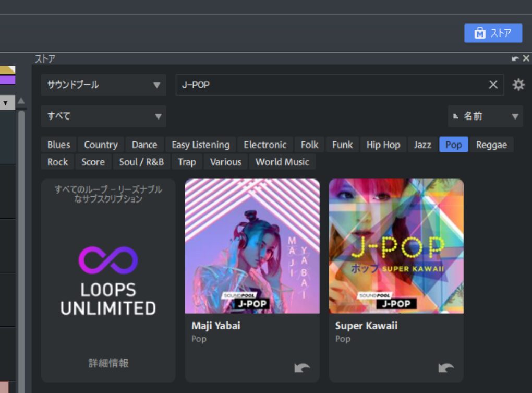Open the Store via the blue ストア button
The image size is (532, 393).
coord(493,33)
